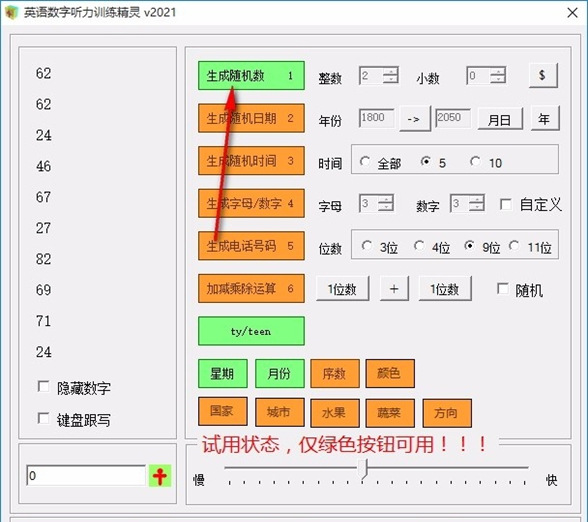
Task: Click the app icon in title bar
Action: (x=12, y=12)
